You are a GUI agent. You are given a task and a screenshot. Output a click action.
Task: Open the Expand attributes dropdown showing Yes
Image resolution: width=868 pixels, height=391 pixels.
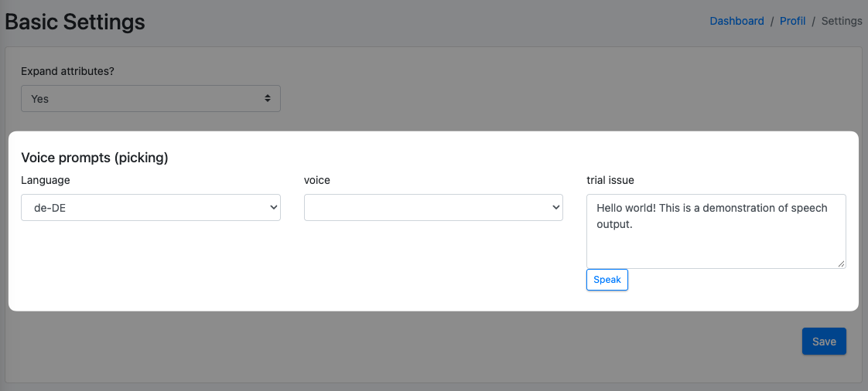151,98
